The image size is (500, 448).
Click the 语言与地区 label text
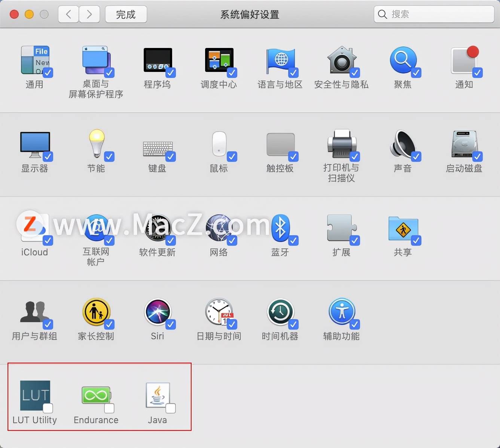pos(280,85)
